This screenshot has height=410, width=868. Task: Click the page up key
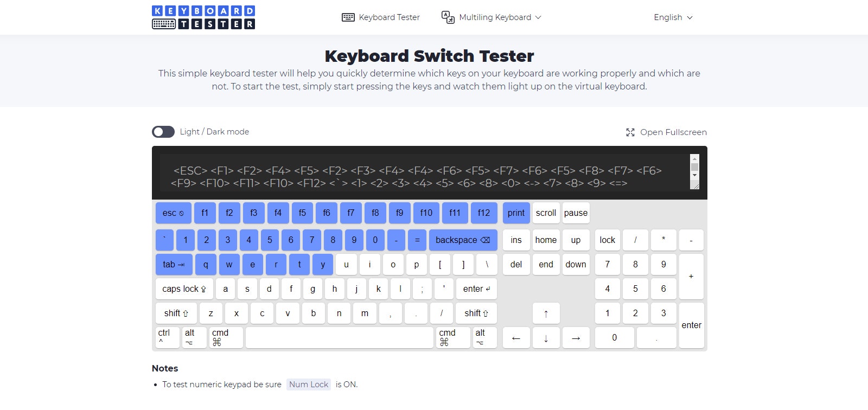(576, 240)
